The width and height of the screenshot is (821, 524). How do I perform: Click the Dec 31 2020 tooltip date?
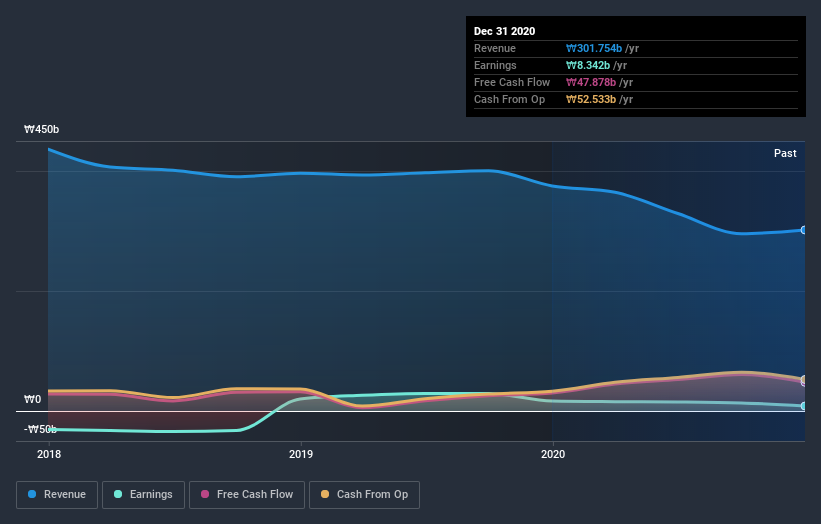coord(504,31)
